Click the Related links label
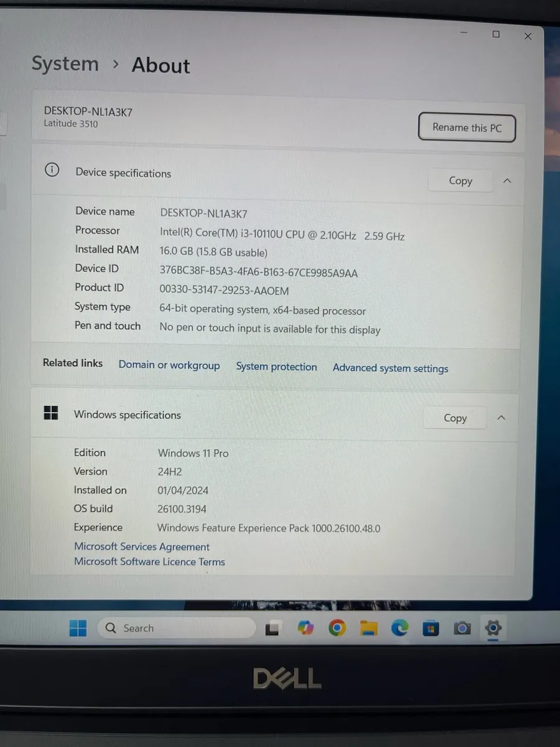This screenshot has width=560, height=747. pos(73,363)
